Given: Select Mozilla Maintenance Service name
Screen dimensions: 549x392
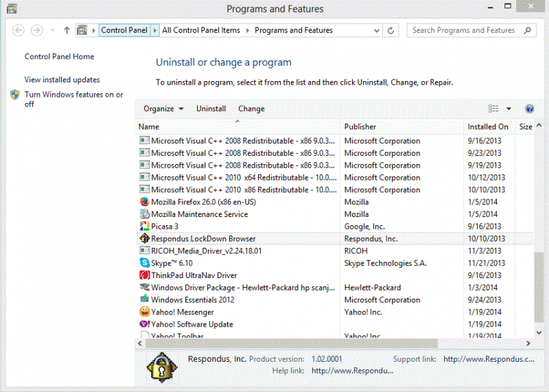Looking at the screenshot, I should pyautogui.click(x=199, y=214).
